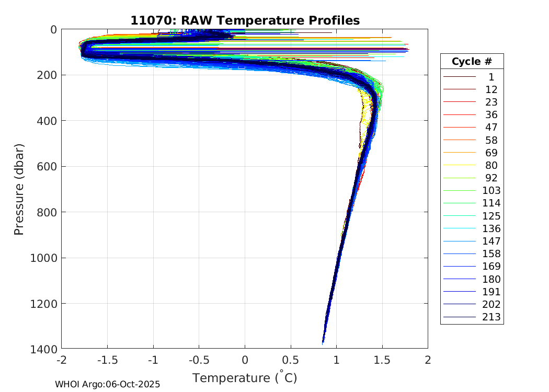The width and height of the screenshot is (549, 392).
Task: Click the red line swatch for cycle 23
Action: [x=460, y=102]
